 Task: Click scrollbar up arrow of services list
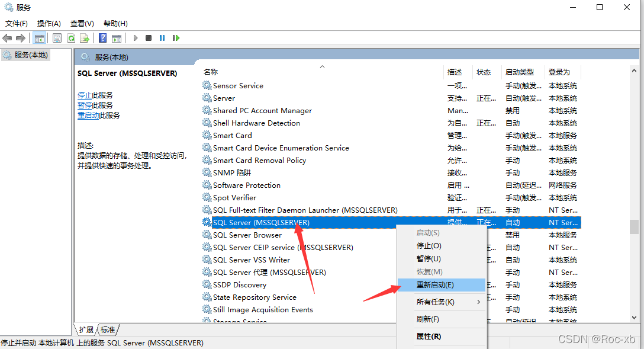[634, 71]
